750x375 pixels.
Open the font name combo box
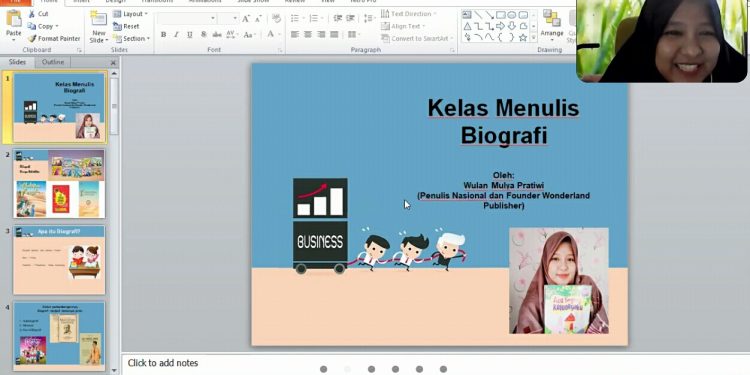[x=187, y=19]
